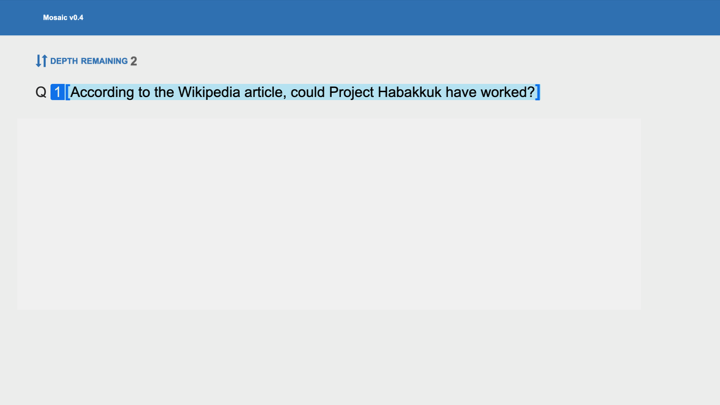Screen dimensions: 720x405
Task: Click the closing blue bracket after worked?
Action: tap(538, 92)
